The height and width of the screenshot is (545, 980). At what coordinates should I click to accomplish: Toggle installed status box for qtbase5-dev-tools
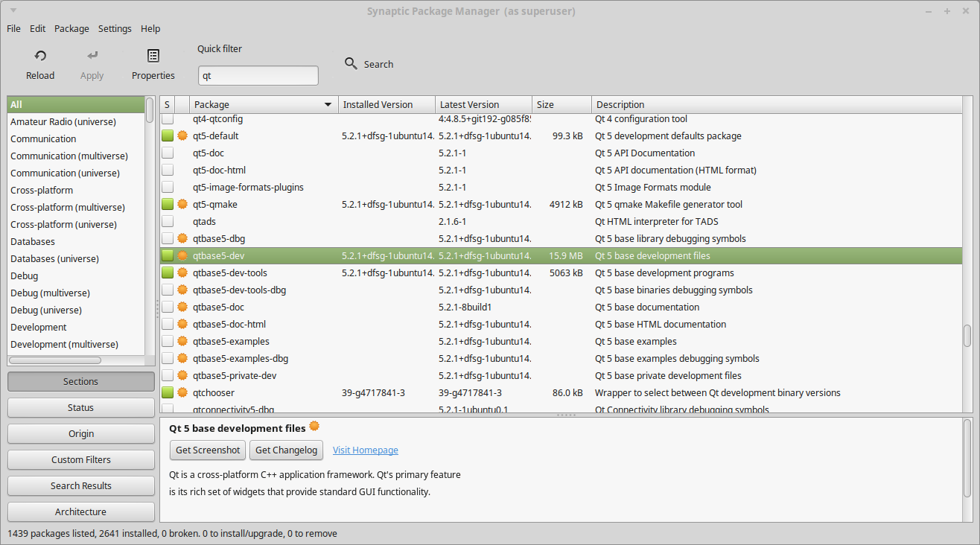tap(168, 273)
